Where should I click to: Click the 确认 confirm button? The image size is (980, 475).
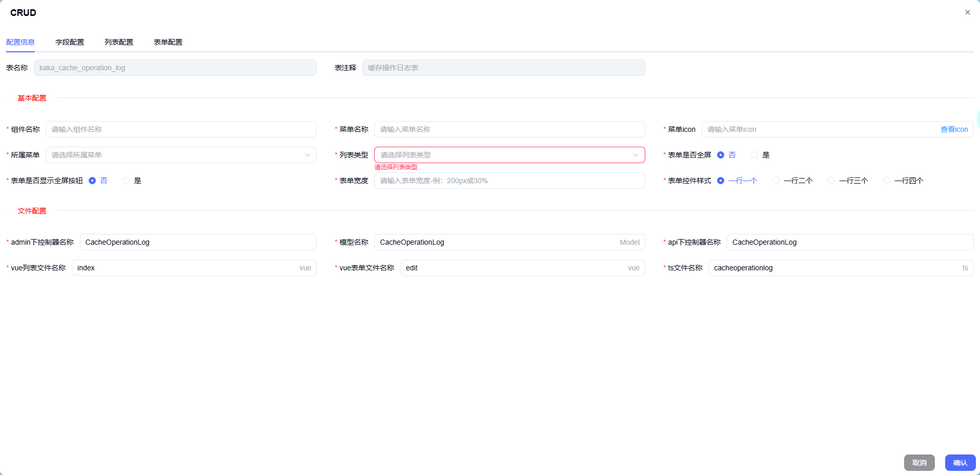(959, 462)
